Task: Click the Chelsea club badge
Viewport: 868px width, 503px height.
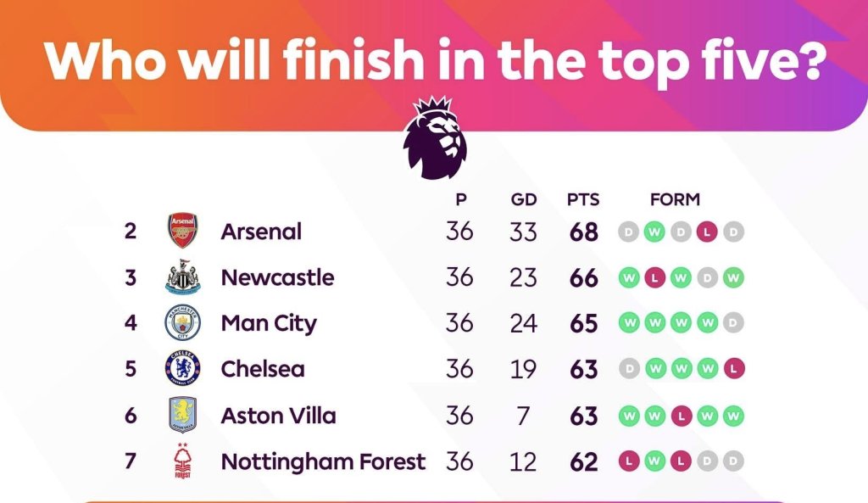Action: point(183,368)
